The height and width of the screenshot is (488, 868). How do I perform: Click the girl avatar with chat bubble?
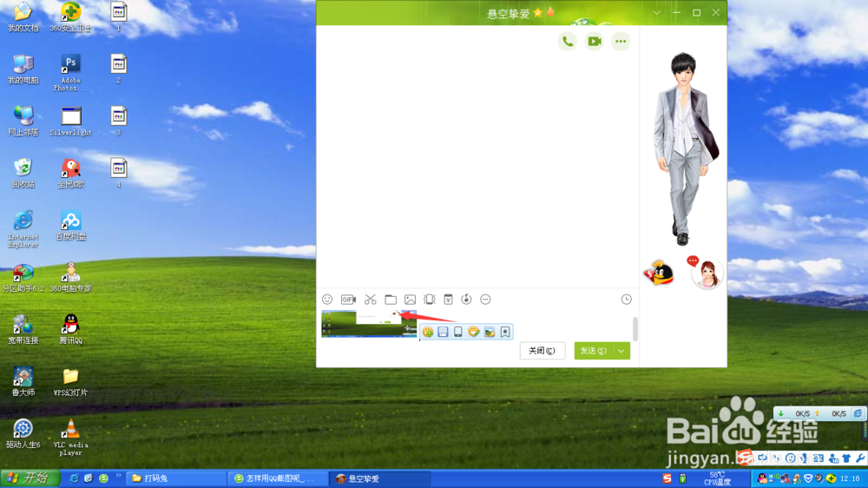click(707, 273)
